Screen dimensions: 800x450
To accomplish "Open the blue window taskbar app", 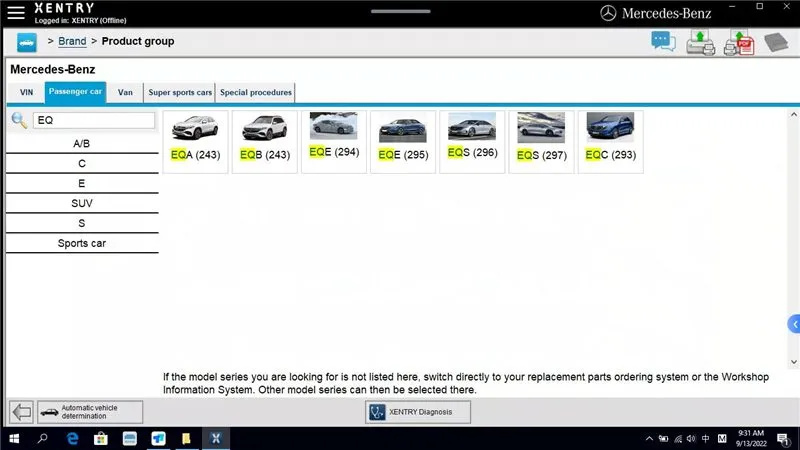I will pyautogui.click(x=130, y=438).
